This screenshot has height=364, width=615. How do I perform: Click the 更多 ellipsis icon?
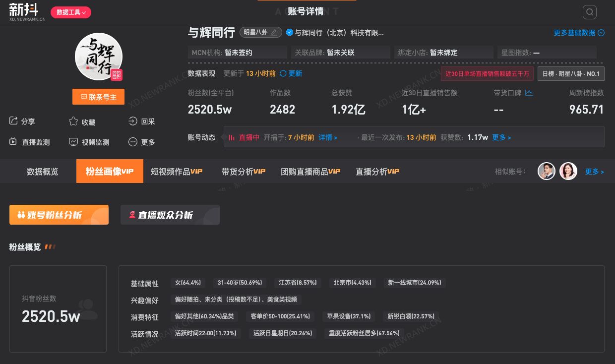coord(133,142)
